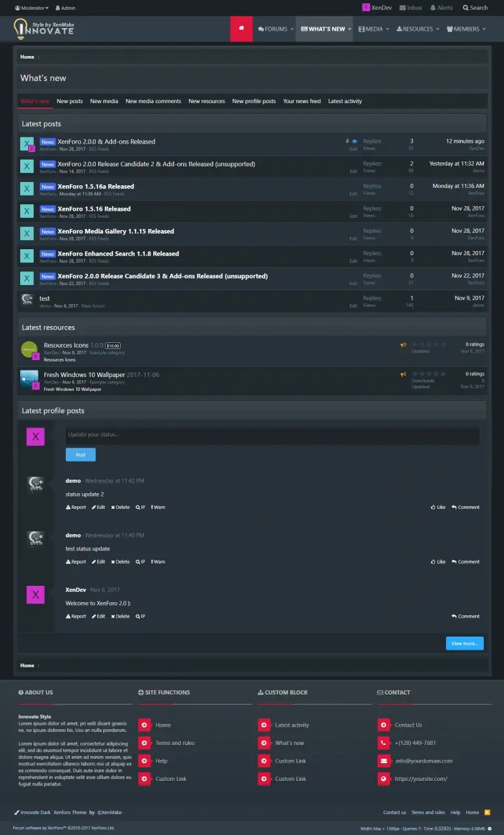504x835 pixels.
Task: Switch to New profile posts tab
Action: tap(254, 101)
